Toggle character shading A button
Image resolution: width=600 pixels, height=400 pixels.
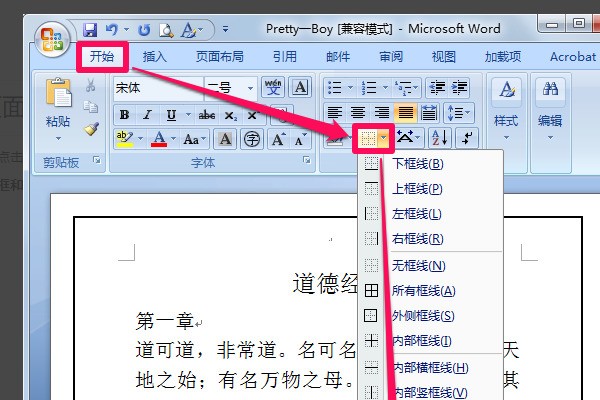pyautogui.click(x=225, y=139)
